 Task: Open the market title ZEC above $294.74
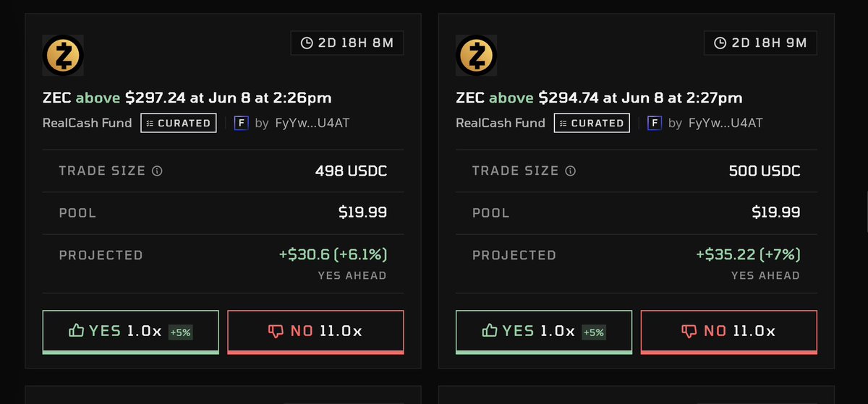coord(600,98)
